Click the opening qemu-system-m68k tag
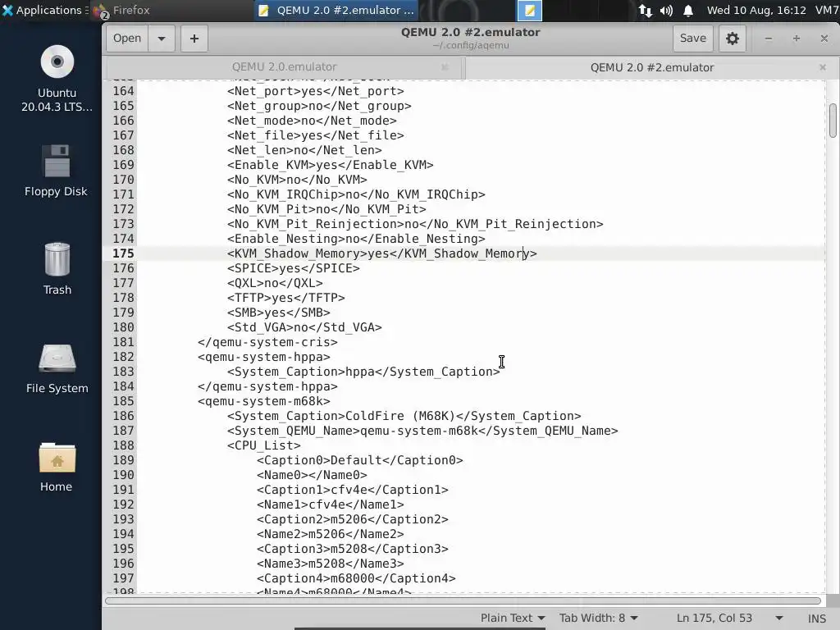Viewport: 840px width, 630px height. [x=263, y=401]
